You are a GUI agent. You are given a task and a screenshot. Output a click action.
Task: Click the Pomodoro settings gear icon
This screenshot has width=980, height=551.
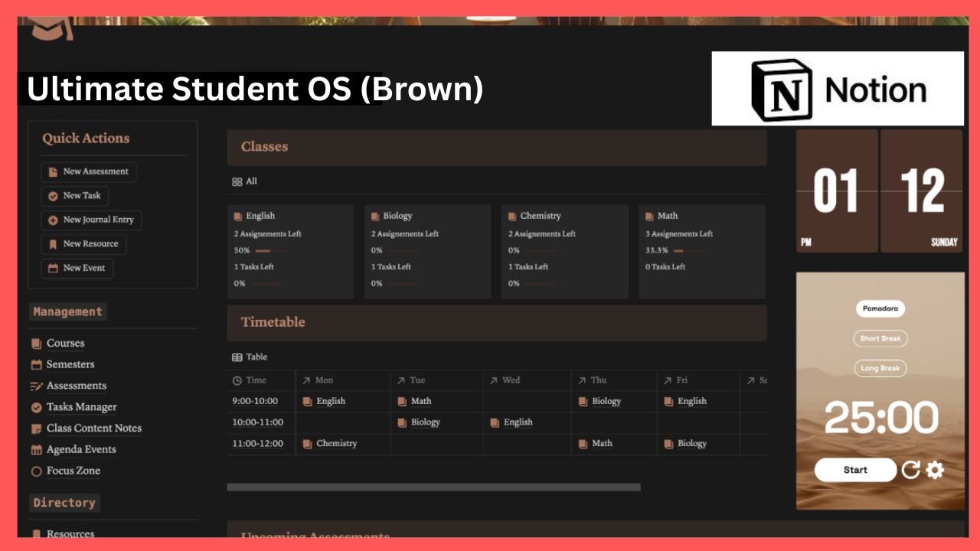(x=935, y=470)
